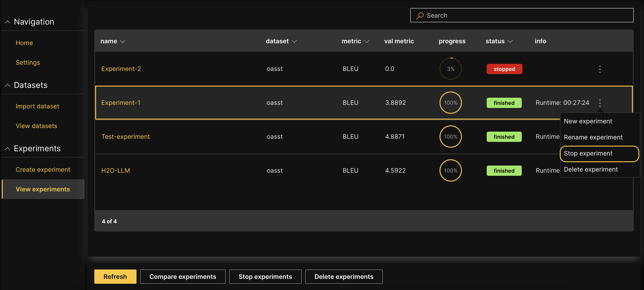The image size is (644, 290).
Task: Select Delete experiment in popup menu
Action: point(591,170)
